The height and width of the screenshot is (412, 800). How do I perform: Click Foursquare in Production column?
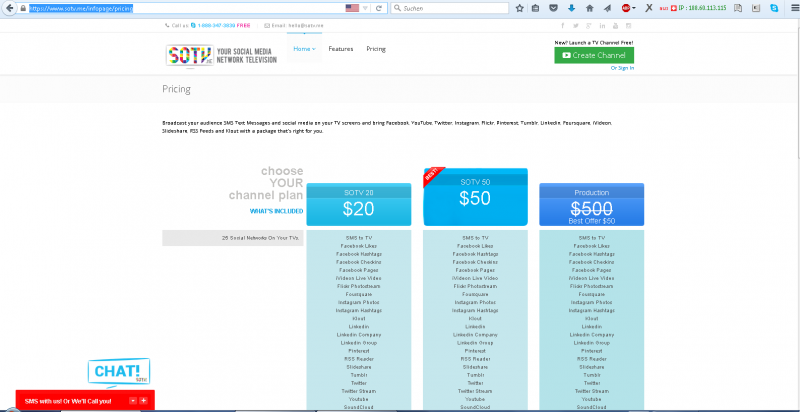click(x=592, y=294)
